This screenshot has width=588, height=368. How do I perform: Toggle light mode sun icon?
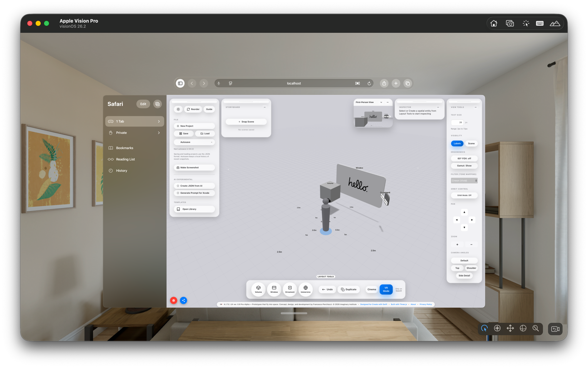pyautogui.click(x=178, y=109)
